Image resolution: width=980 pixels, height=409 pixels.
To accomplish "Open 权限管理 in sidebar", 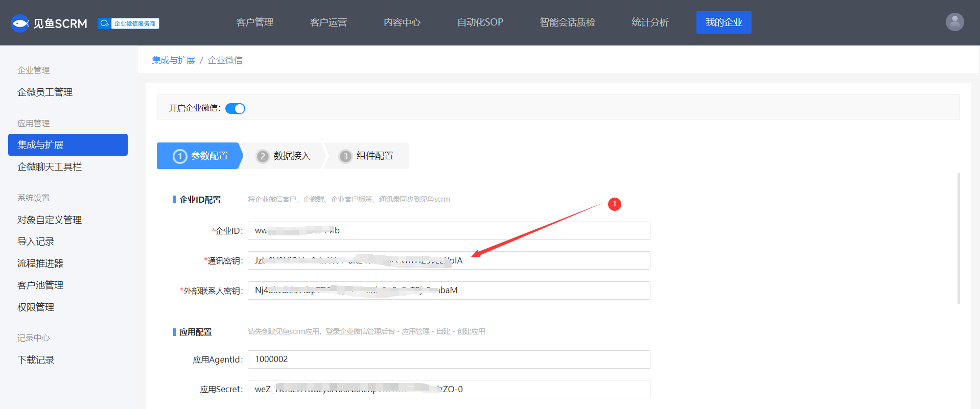I will [36, 307].
